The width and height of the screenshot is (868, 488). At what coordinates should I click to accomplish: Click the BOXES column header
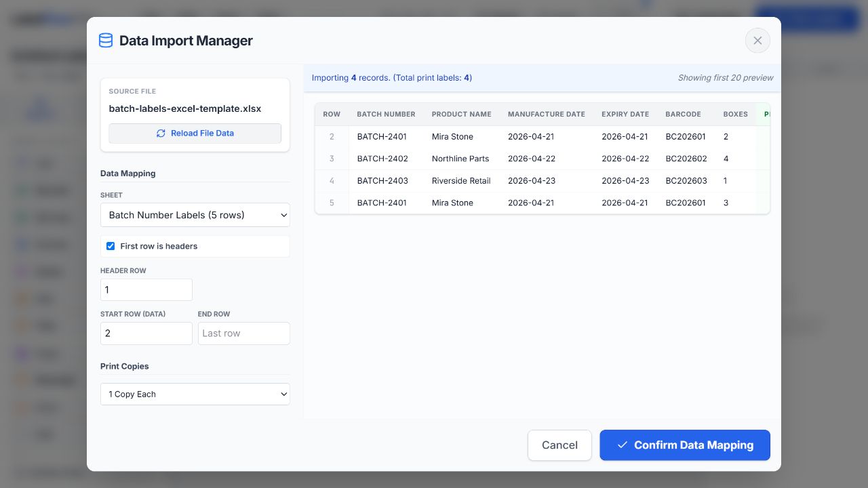(735, 114)
